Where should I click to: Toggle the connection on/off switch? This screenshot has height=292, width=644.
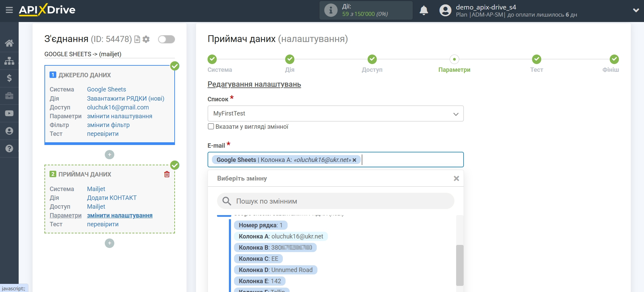point(167,39)
